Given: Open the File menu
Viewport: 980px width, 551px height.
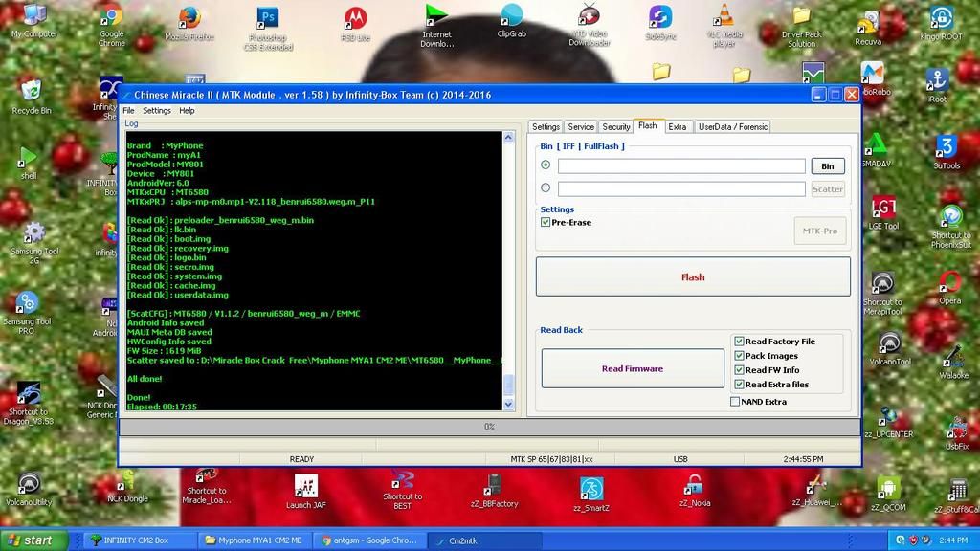Looking at the screenshot, I should tap(129, 111).
